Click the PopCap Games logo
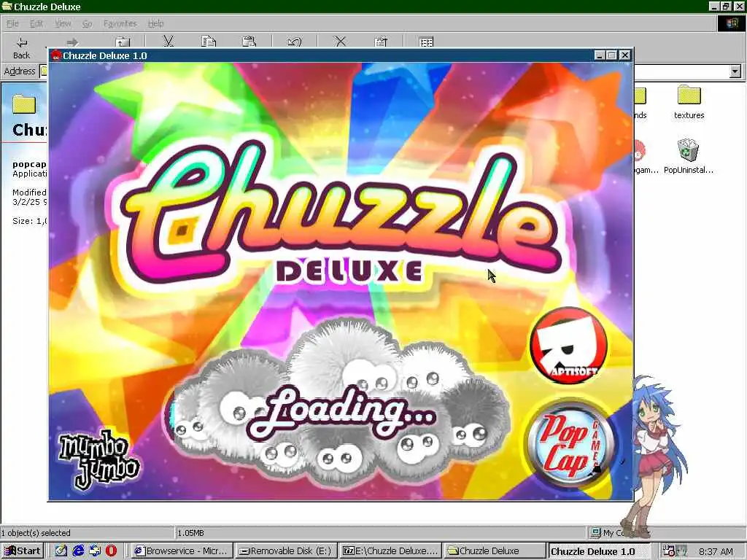The width and height of the screenshot is (747, 560). 570,443
